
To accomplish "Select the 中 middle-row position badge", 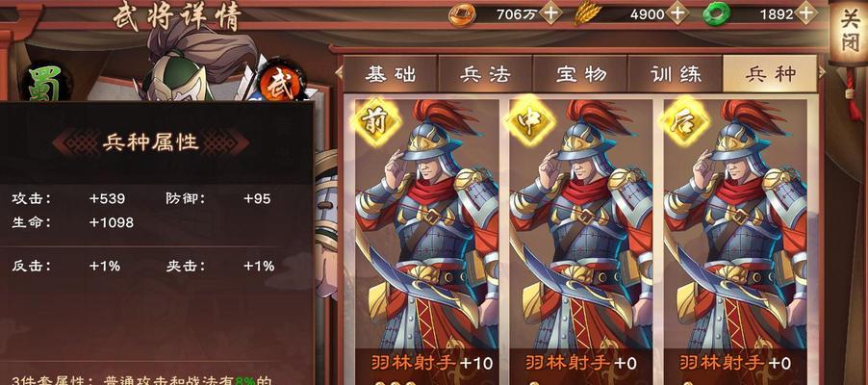I will click(x=530, y=120).
